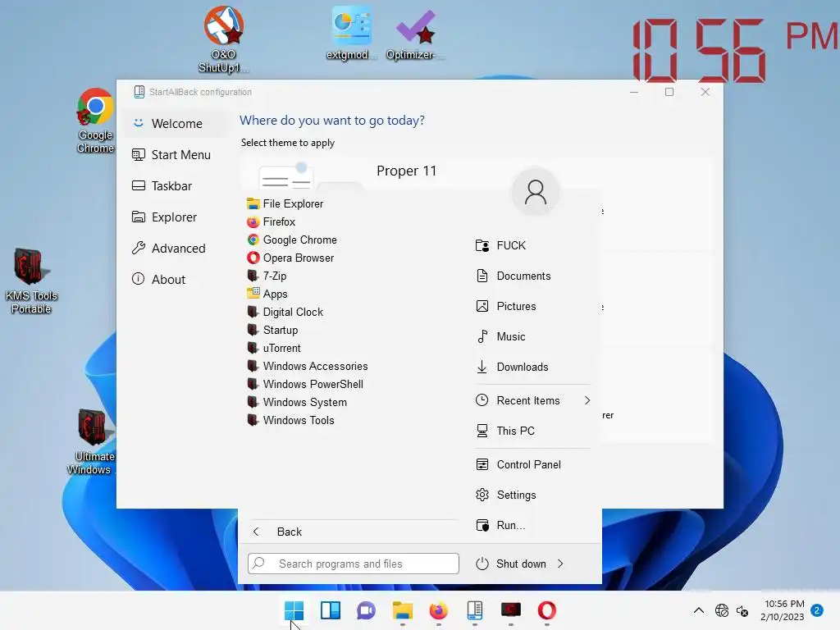
Task: Open the Optimizer desktop shortcut
Action: coord(416,33)
